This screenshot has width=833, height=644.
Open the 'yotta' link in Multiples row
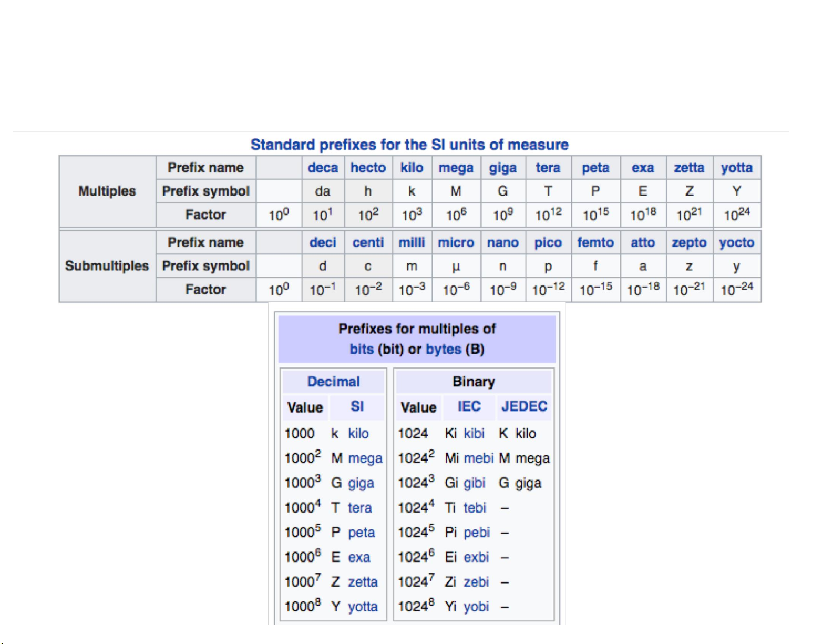[736, 168]
